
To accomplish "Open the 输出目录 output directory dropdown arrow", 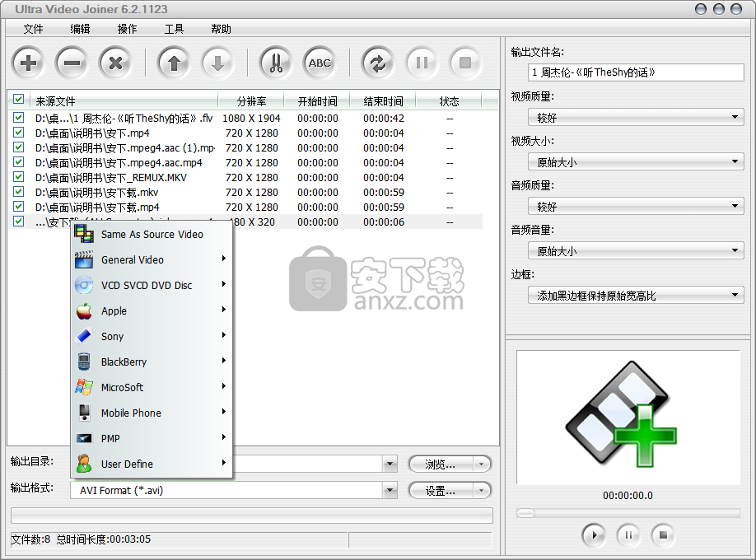I will [x=390, y=464].
